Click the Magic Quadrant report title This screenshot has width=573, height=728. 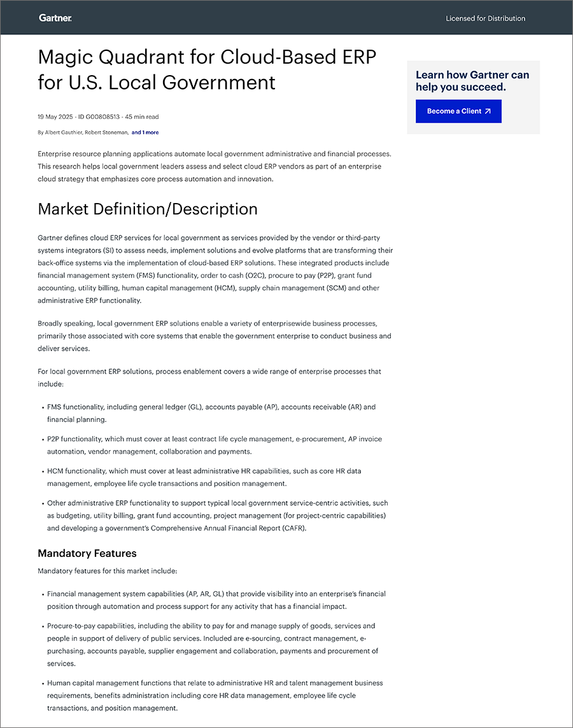tap(207, 69)
